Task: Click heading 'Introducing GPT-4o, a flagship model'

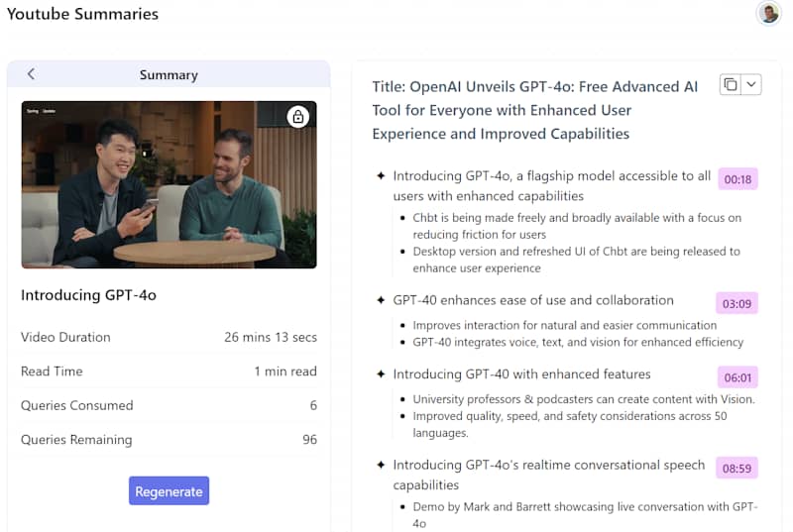Action: (x=552, y=186)
